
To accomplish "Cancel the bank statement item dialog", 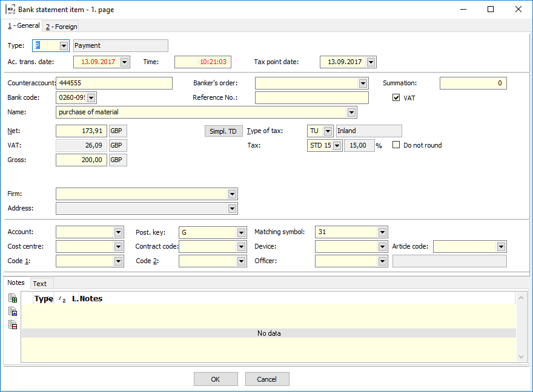I will [x=267, y=379].
